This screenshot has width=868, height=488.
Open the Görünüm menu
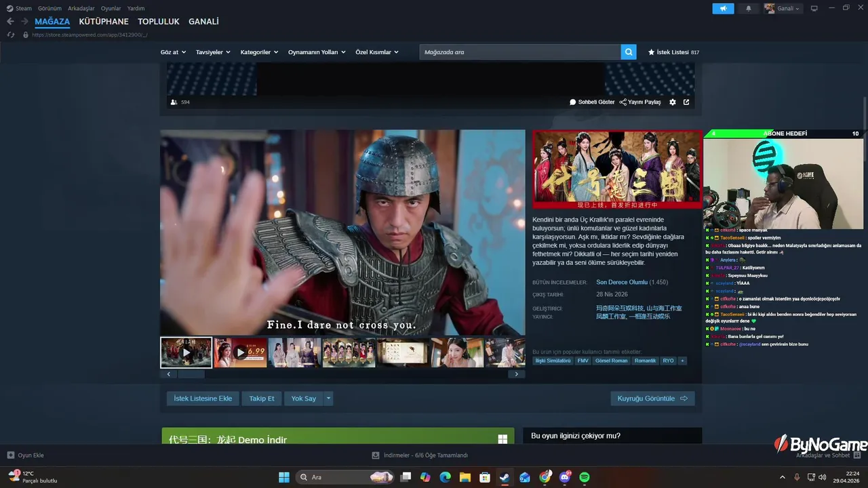(50, 8)
